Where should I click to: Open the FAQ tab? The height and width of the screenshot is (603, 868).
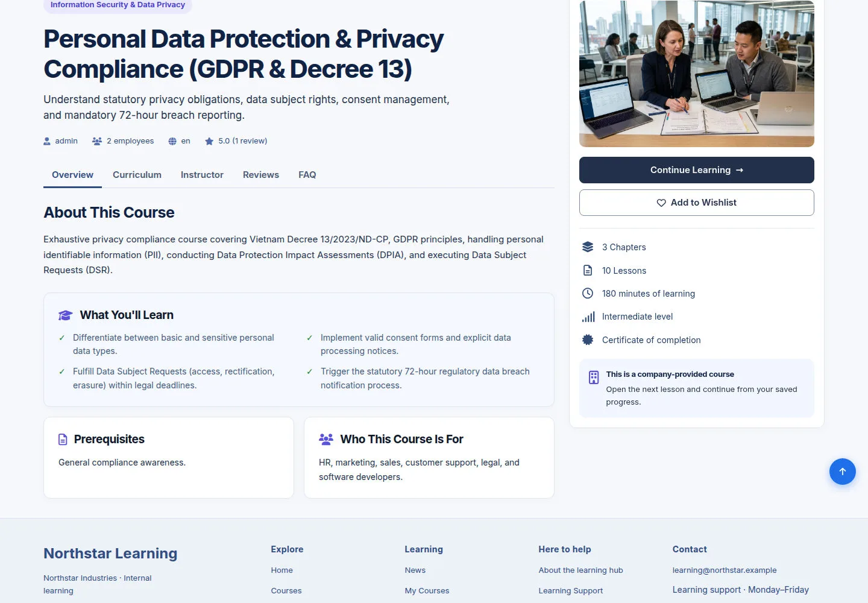coord(307,175)
